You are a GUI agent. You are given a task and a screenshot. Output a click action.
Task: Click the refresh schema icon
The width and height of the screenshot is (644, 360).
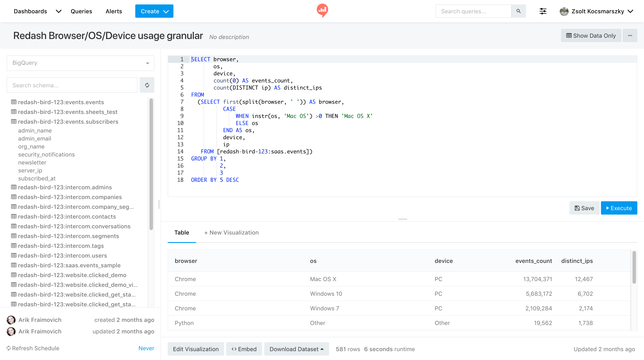[147, 85]
